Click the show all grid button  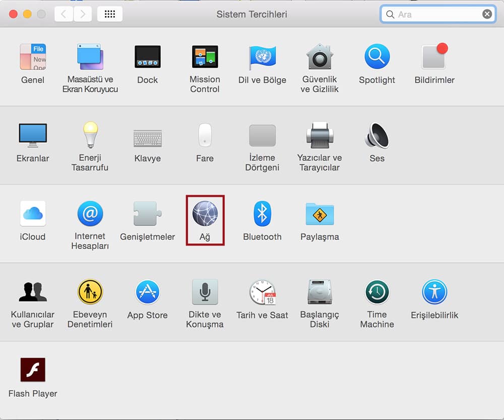pos(110,14)
